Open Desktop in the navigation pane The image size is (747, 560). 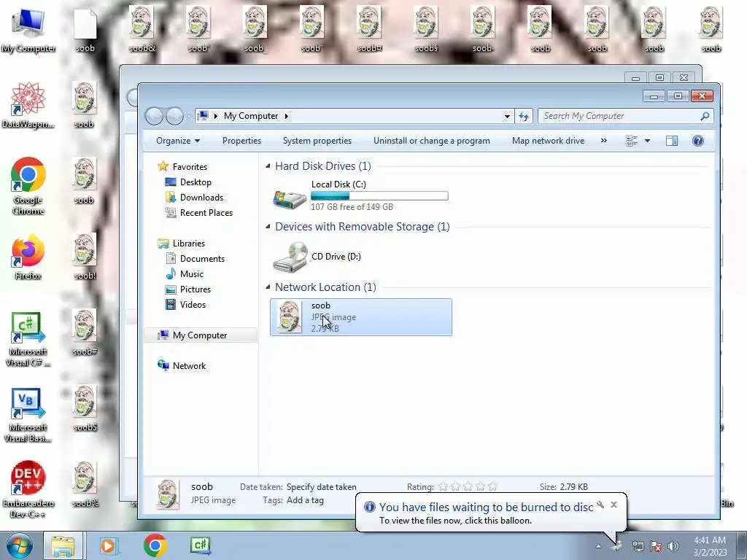pyautogui.click(x=196, y=182)
